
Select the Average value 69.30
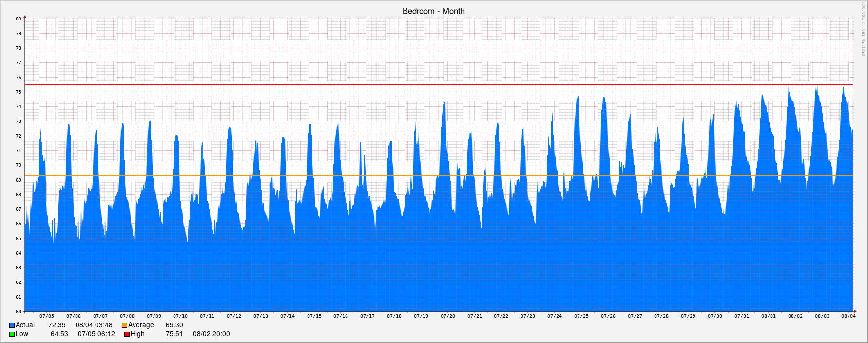tap(174, 325)
